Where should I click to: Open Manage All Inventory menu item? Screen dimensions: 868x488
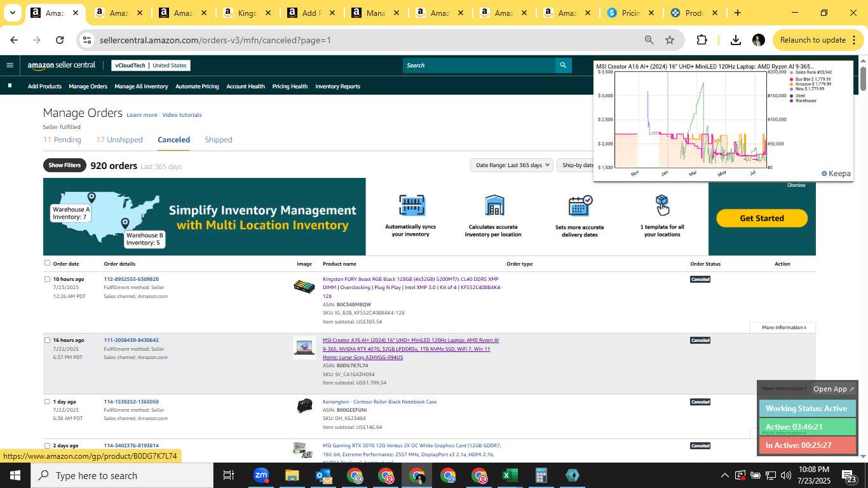pyautogui.click(x=141, y=86)
